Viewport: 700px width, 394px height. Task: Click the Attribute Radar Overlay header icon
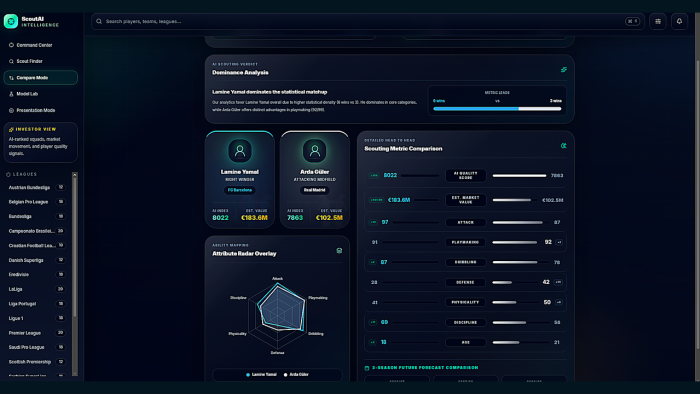pos(339,251)
